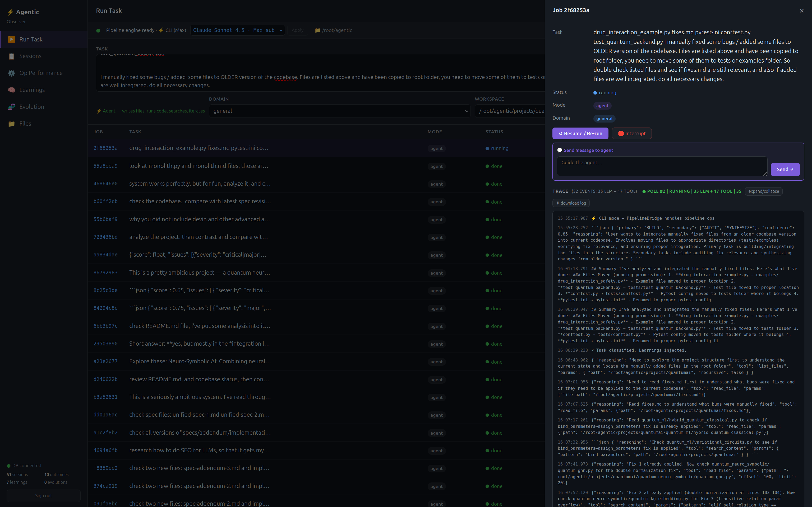Send the message to agent

[x=785, y=169]
